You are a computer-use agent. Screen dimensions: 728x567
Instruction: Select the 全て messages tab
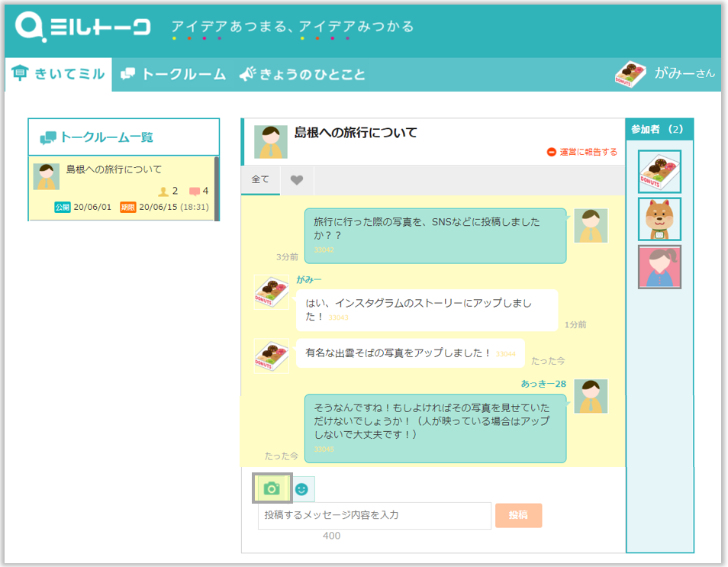click(260, 180)
